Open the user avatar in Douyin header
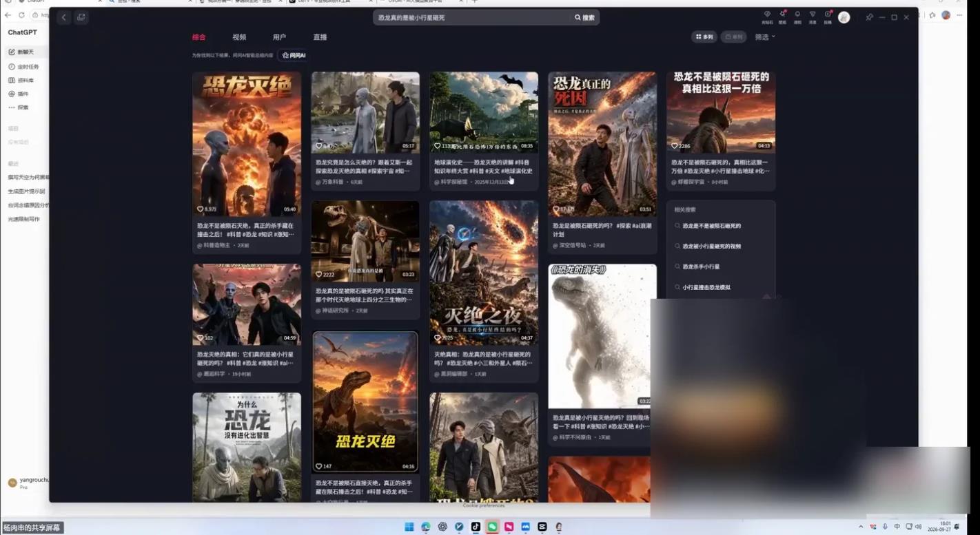Screen dimensions: 980x535 (x=844, y=17)
